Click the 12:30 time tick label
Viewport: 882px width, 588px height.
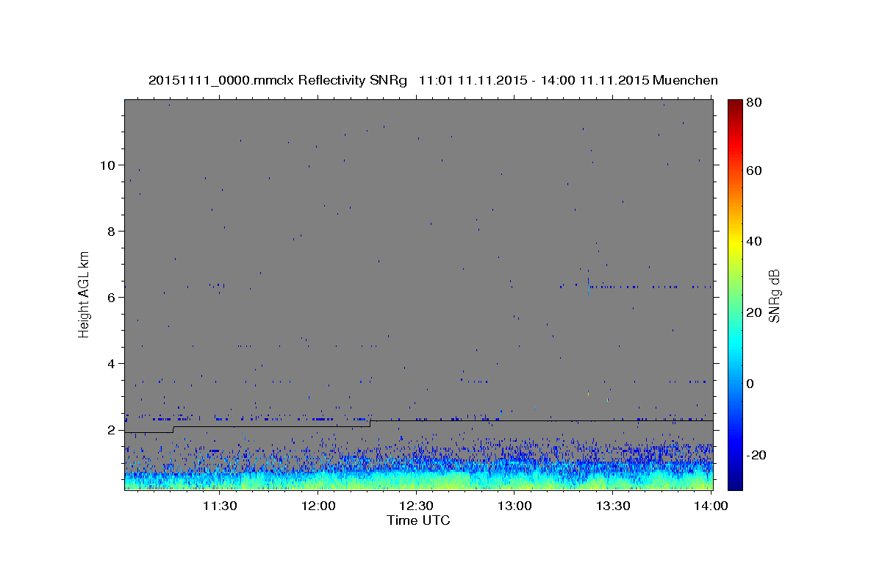(416, 506)
